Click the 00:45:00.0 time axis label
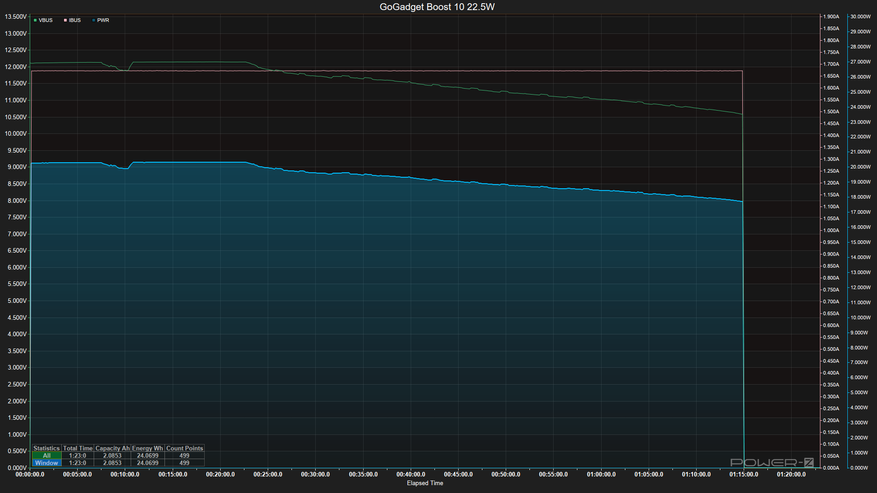Screen dimensions: 877x493 click(458, 474)
